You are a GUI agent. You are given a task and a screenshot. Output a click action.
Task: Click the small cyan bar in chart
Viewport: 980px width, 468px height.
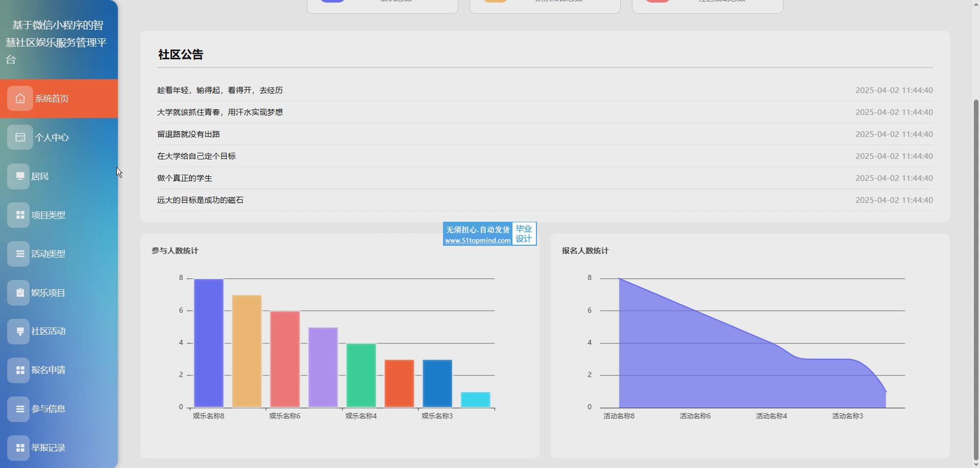tap(475, 400)
